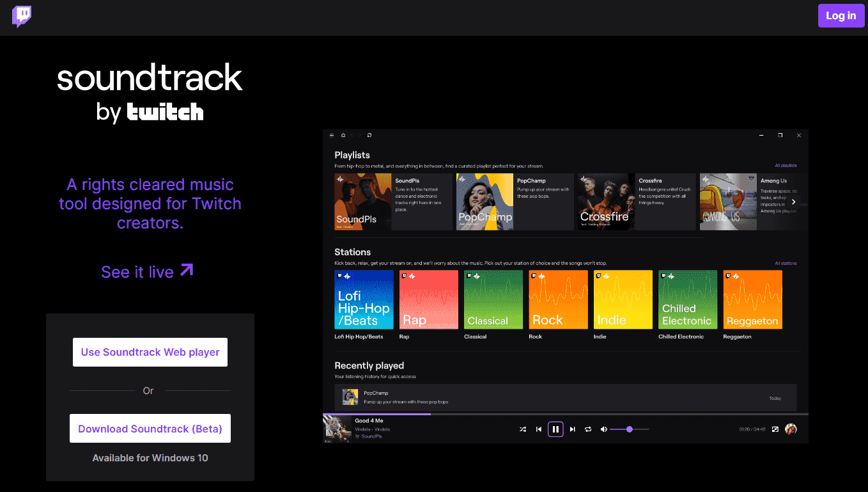868x492 pixels.
Task: Click Use Soundtrack Web player button
Action: click(x=150, y=352)
